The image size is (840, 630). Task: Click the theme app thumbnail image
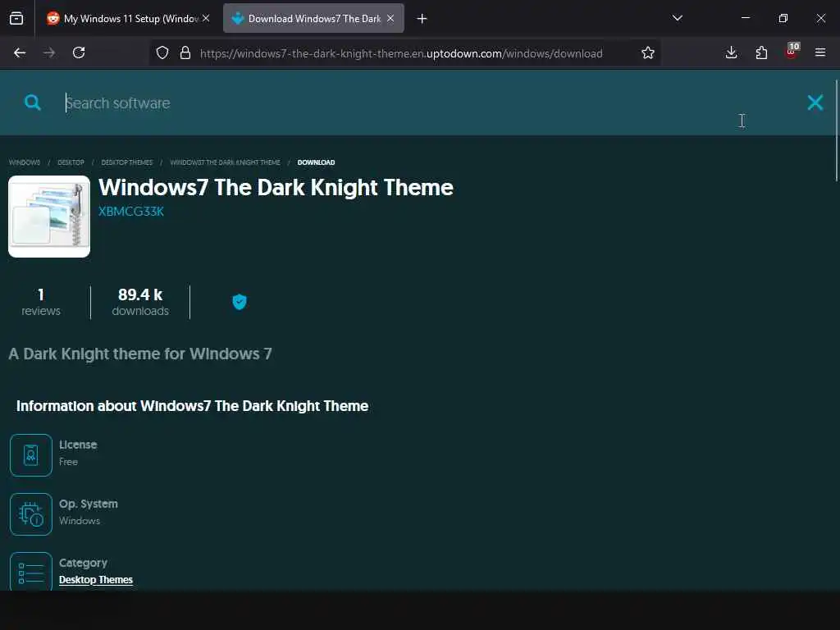point(49,217)
